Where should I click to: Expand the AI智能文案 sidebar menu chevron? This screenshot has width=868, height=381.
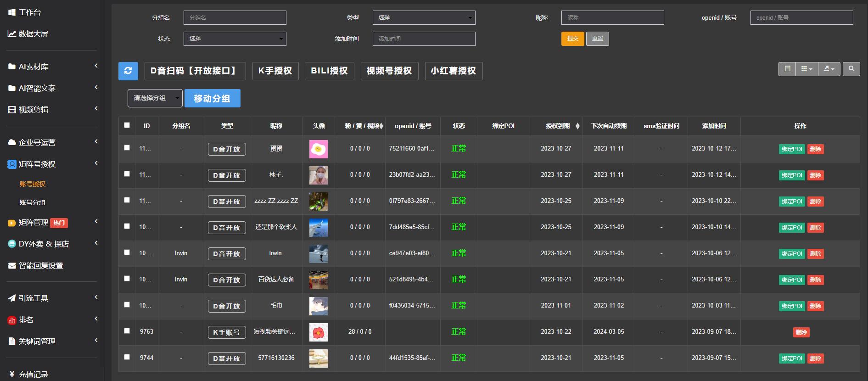(x=96, y=87)
